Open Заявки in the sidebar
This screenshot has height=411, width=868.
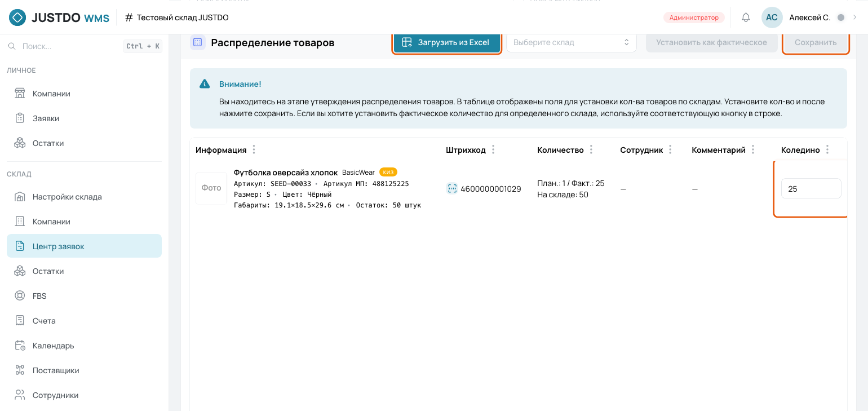tap(84, 118)
